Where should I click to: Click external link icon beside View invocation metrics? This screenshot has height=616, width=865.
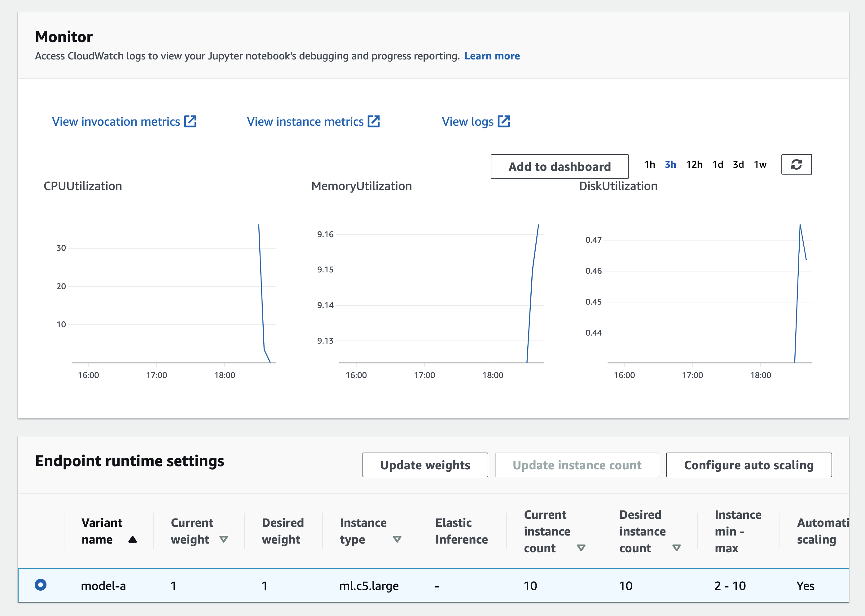pos(190,121)
